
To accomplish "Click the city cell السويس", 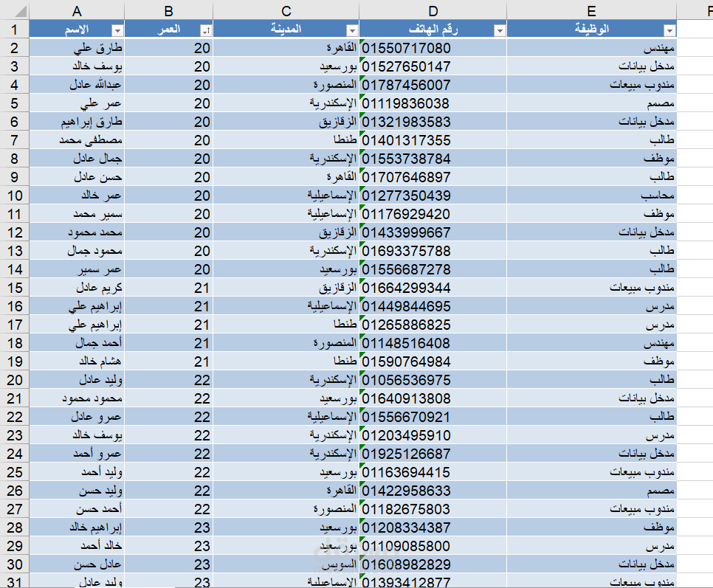I will coord(286,564).
